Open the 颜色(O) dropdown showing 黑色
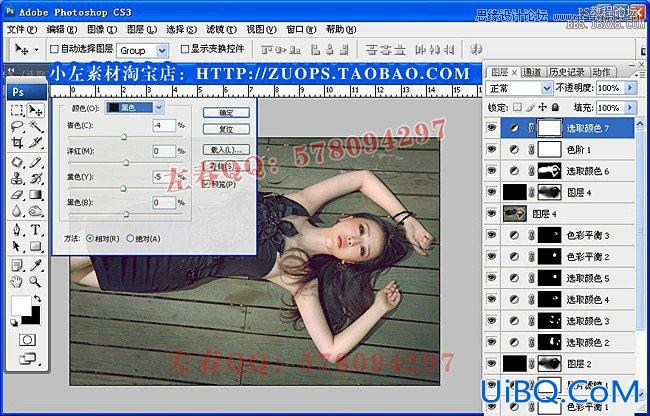This screenshot has width=650, height=416. pyautogui.click(x=135, y=108)
